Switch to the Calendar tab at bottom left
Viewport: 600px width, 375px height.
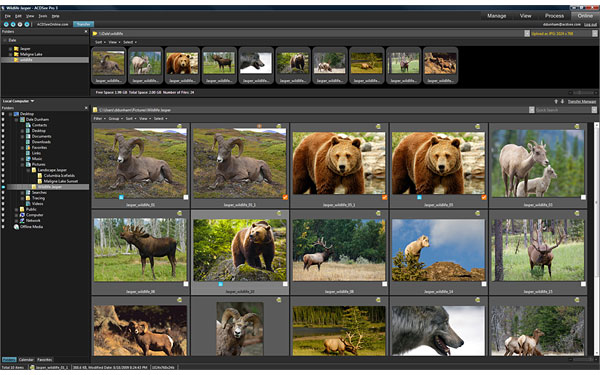(26, 360)
